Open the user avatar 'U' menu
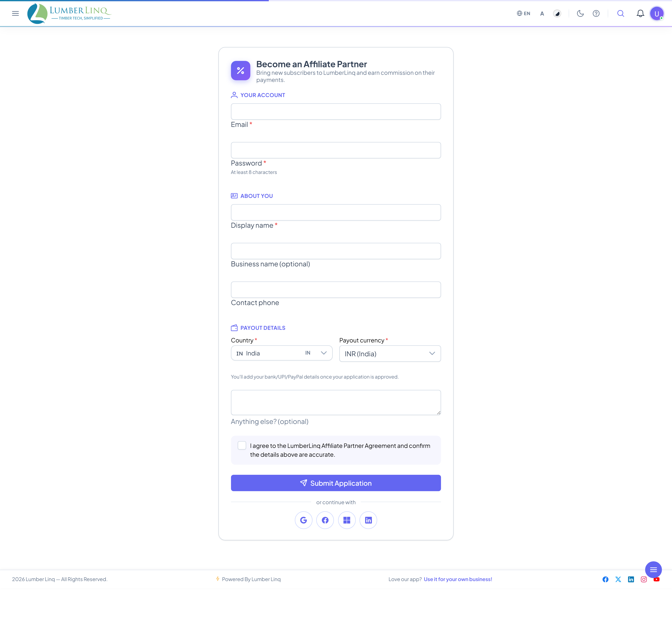This screenshot has width=672, height=642. [x=657, y=14]
